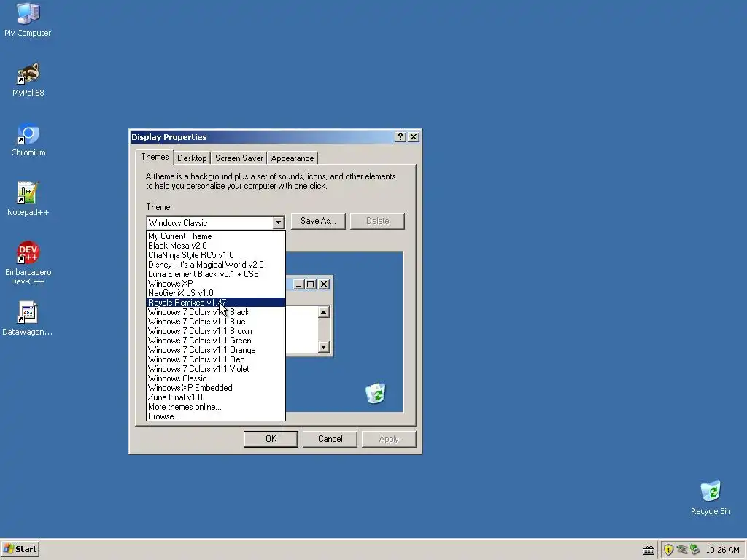Select Zune Final v1.0 theme
The width and height of the screenshot is (747, 560).
pyautogui.click(x=216, y=397)
